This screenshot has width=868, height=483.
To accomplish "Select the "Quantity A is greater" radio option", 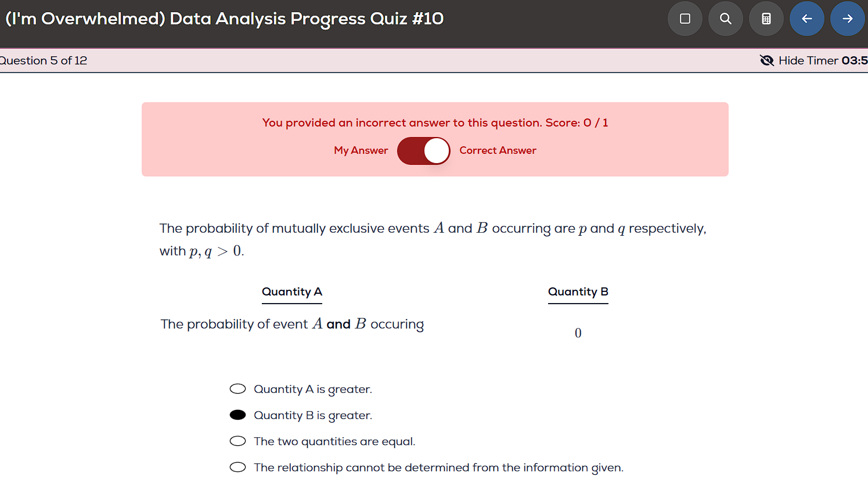I will click(238, 389).
